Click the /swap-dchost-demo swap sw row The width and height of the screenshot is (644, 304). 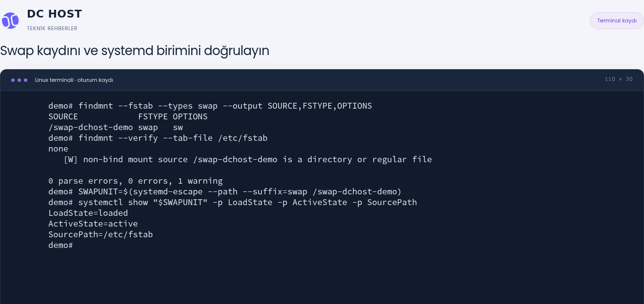(x=116, y=127)
